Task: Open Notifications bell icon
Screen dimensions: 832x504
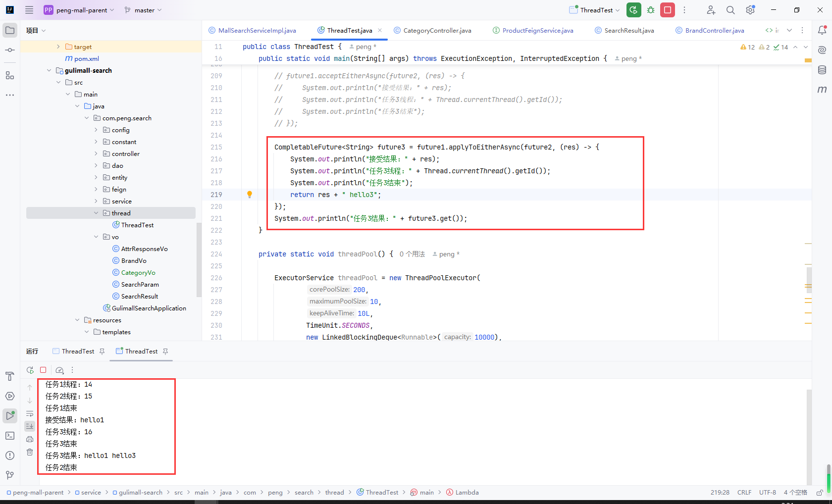Action: point(822,30)
